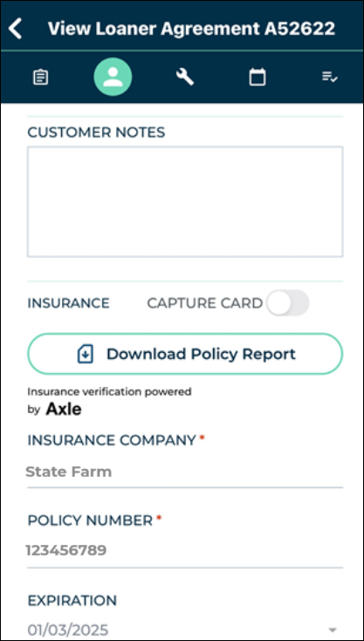The image size is (364, 641).
Task: Click the View Loaner Agreement A52622 title
Action: [x=191, y=29]
